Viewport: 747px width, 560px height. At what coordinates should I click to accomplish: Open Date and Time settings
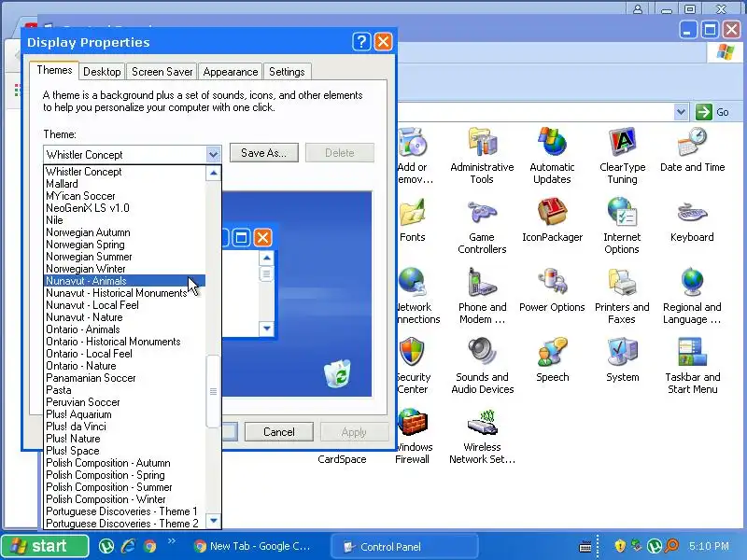[x=692, y=149]
